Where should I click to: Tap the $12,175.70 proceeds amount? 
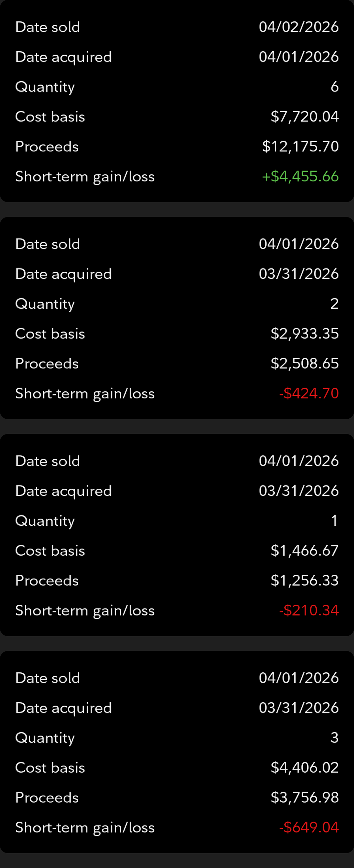click(x=300, y=147)
